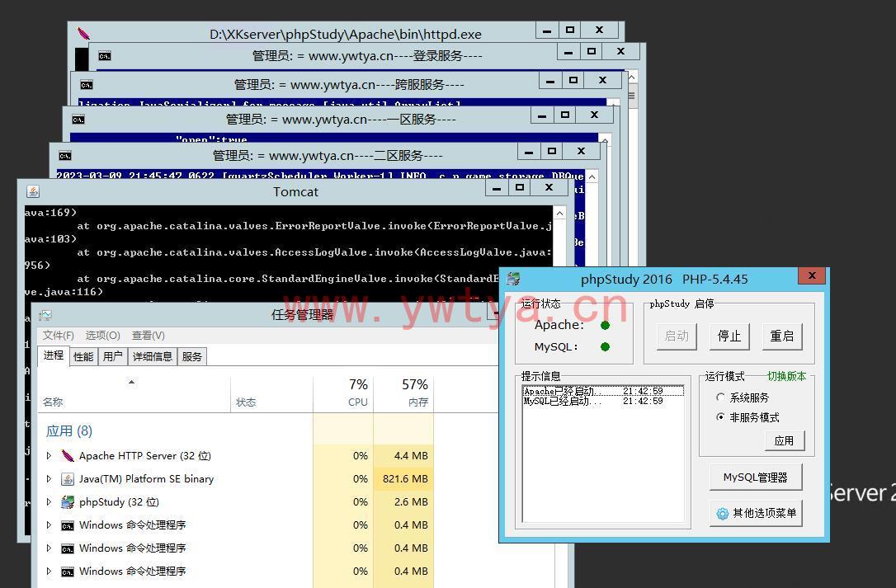
Task: Click the greyed-out 启动 button
Action: click(x=677, y=336)
